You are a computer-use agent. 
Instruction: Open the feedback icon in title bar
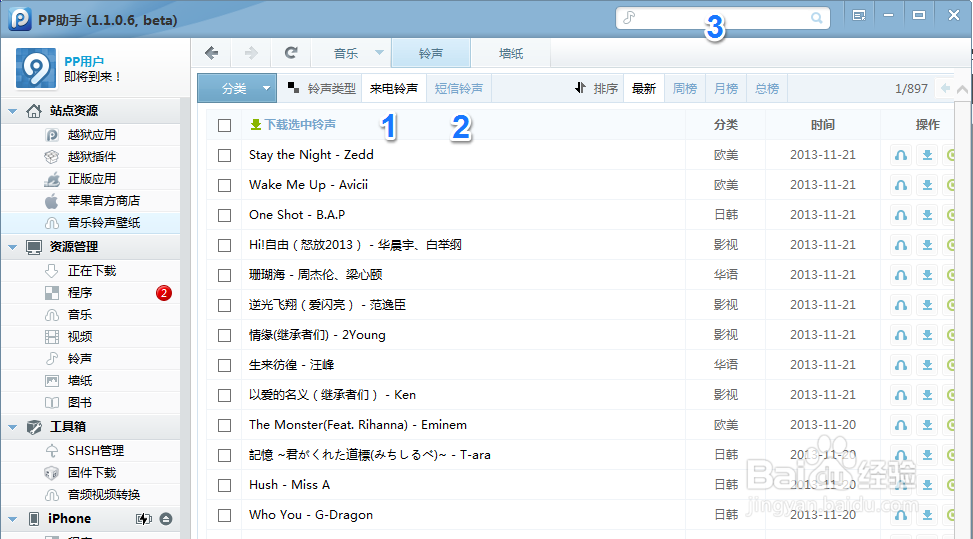pos(859,16)
